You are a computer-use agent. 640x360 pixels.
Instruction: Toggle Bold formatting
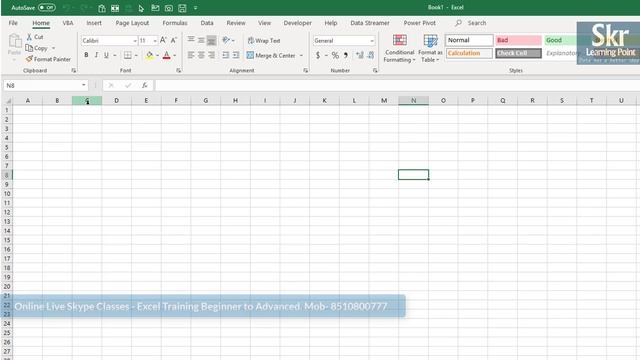point(86,55)
